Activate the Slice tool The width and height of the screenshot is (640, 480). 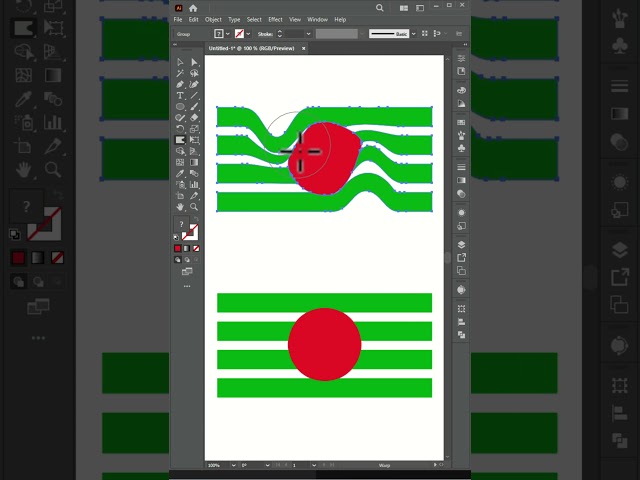coord(194,196)
